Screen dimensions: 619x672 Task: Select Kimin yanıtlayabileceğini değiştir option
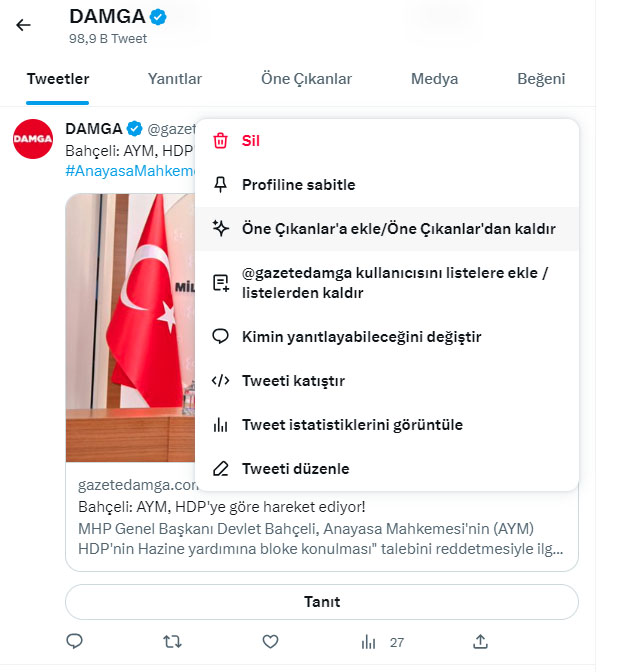[x=361, y=337]
